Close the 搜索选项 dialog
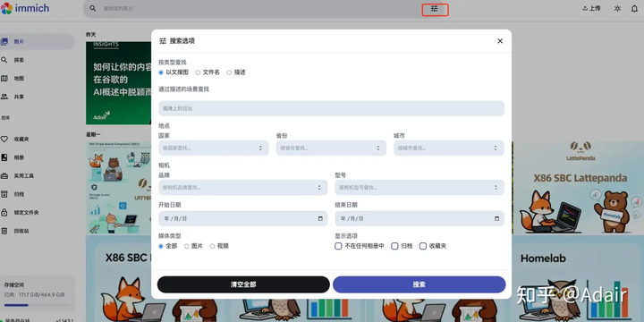Viewport: 644px width, 322px height. coord(500,41)
